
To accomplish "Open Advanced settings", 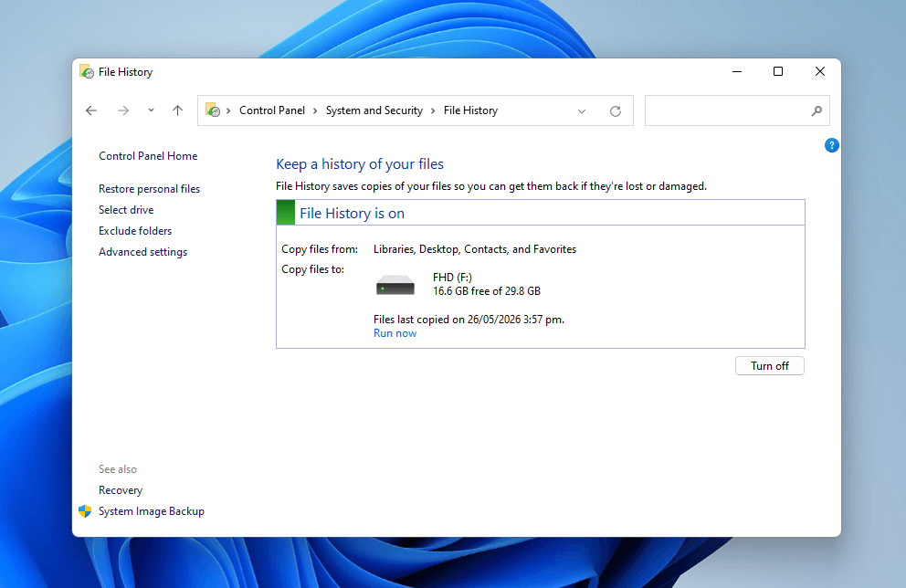I will tap(142, 252).
